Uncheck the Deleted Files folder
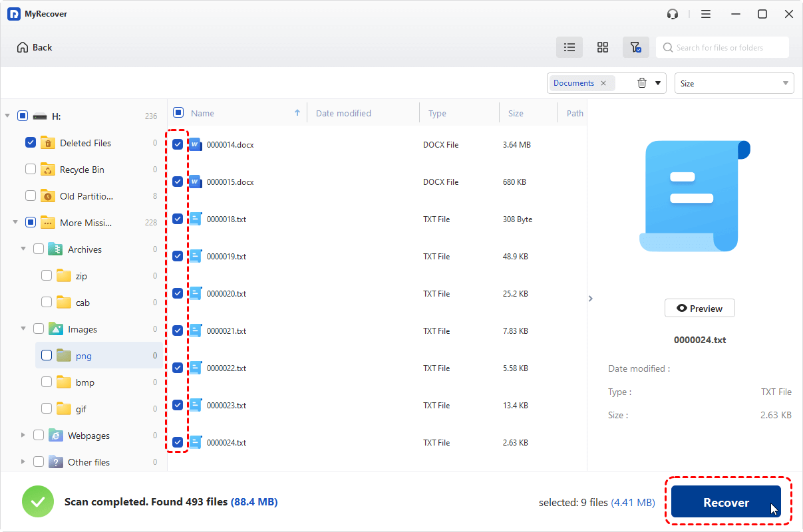Screen dimensions: 803x532 (30, 142)
